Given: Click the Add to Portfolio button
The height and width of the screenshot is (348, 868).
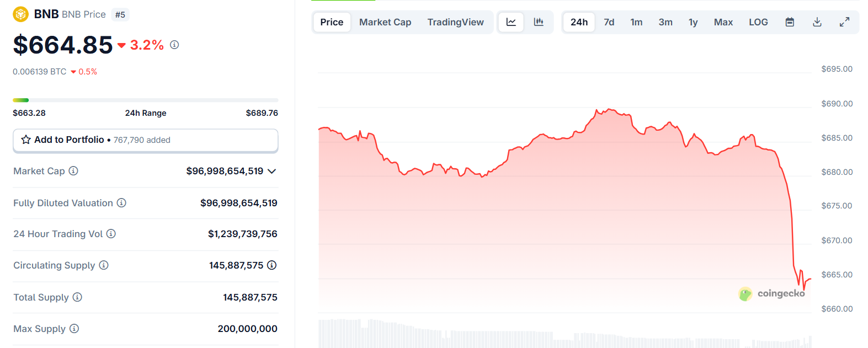Looking at the screenshot, I should click(146, 140).
